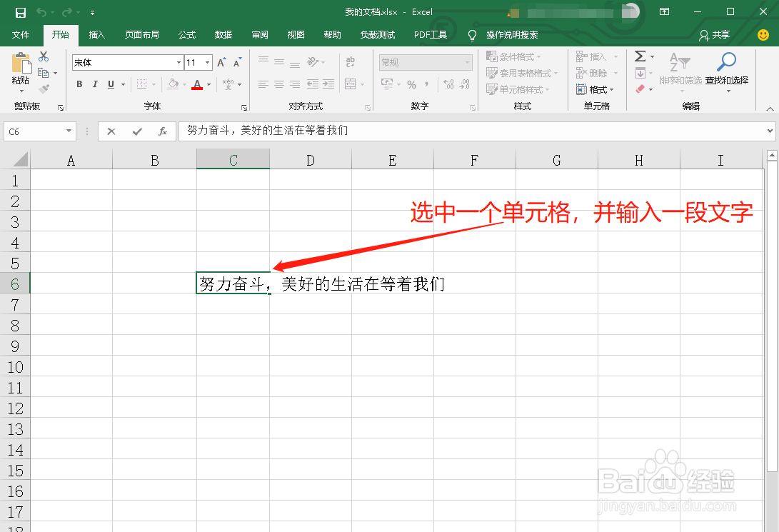Switch to the 插入 ribbon tab
This screenshot has height=532, width=779.
click(98, 34)
